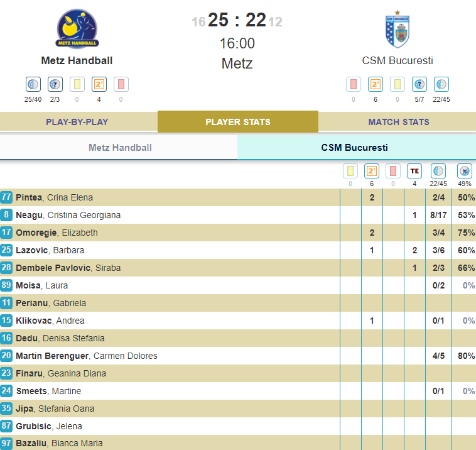
Task: Click the Metz Handball team name
Action: tap(77, 61)
